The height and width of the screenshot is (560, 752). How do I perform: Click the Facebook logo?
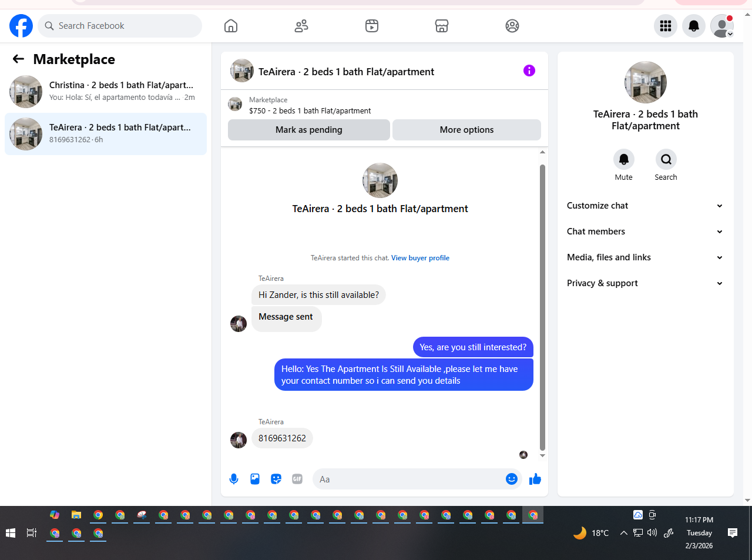[x=21, y=26]
